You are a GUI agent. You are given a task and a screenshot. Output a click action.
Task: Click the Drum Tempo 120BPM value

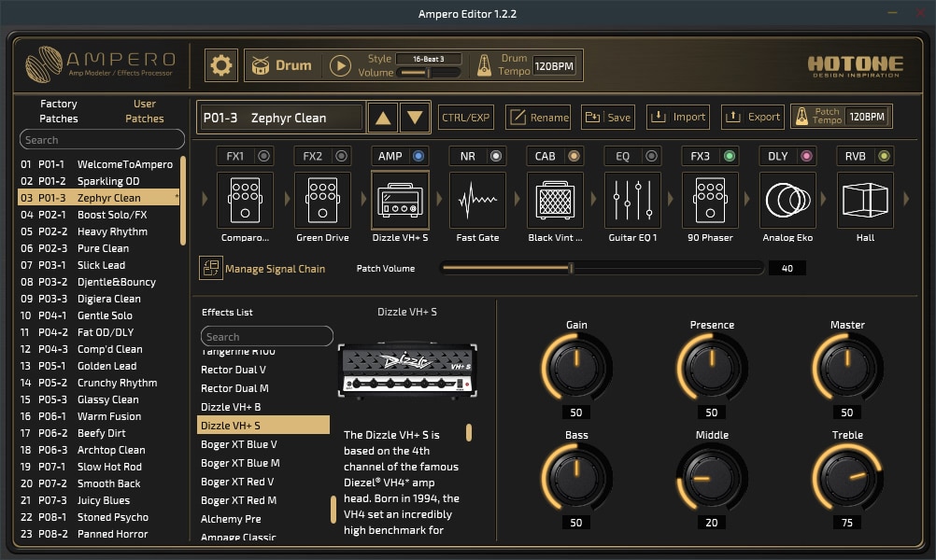(554, 65)
